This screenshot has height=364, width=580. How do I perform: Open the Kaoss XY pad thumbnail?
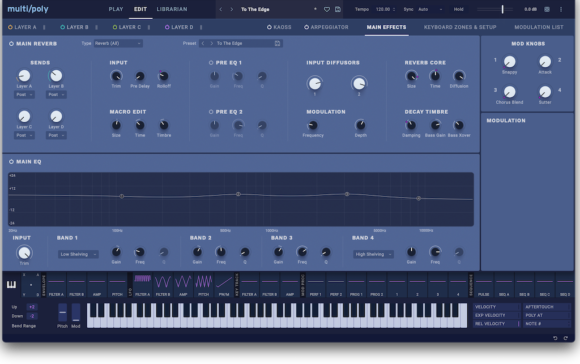[x=31, y=284]
